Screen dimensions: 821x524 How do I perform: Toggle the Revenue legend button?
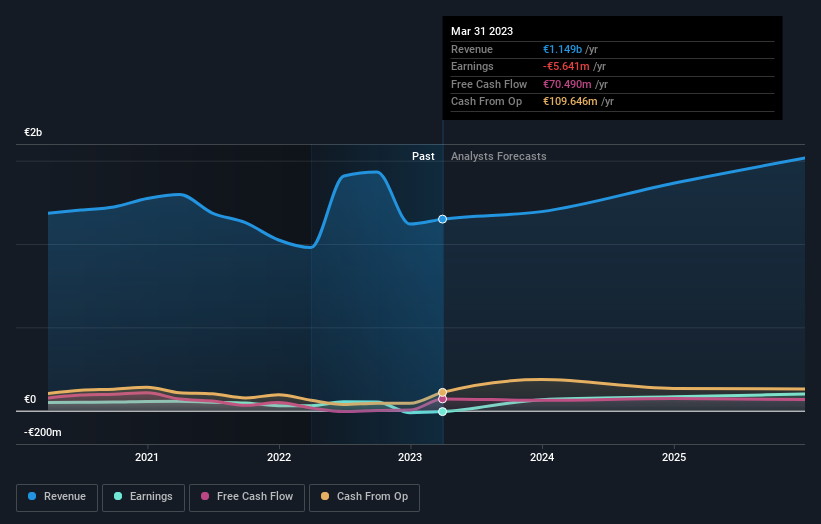[x=57, y=497]
